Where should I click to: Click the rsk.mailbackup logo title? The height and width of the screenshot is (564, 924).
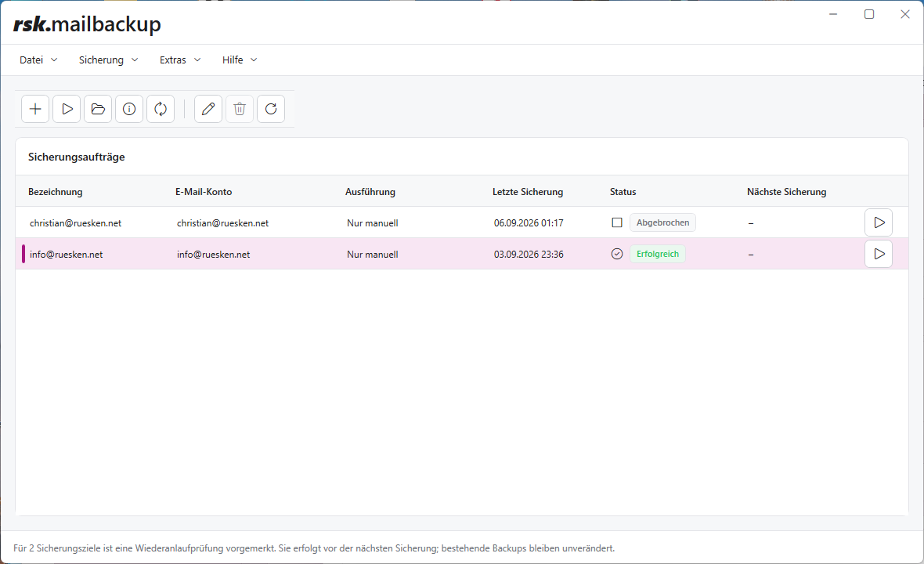tap(87, 24)
